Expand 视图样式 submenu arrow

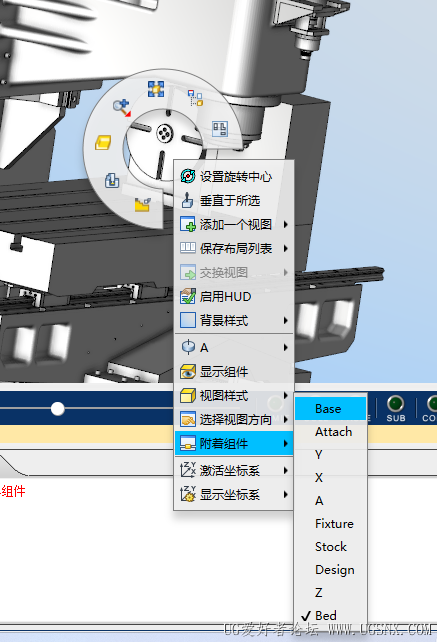coord(285,396)
